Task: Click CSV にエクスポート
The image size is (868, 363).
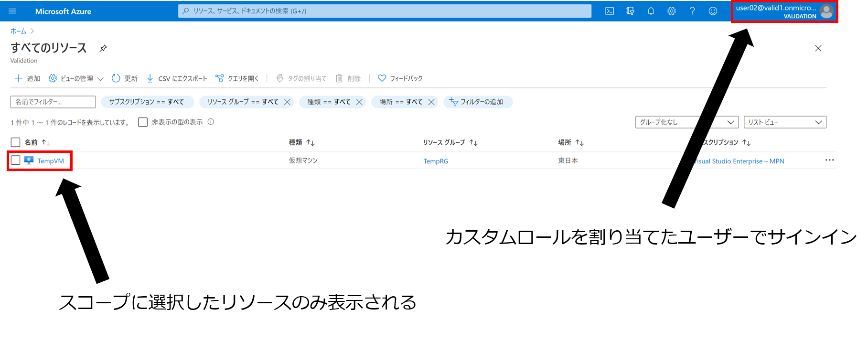Action: click(177, 78)
